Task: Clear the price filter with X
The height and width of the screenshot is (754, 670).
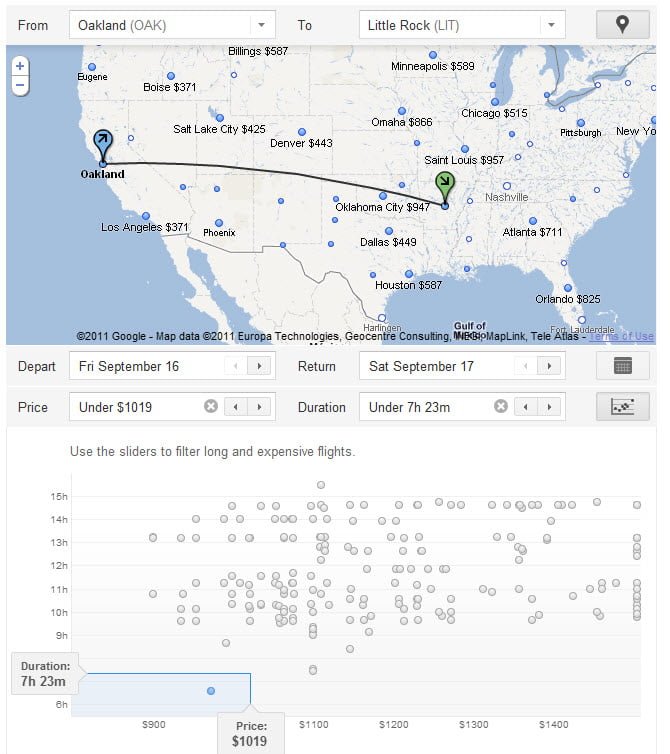Action: [x=211, y=407]
